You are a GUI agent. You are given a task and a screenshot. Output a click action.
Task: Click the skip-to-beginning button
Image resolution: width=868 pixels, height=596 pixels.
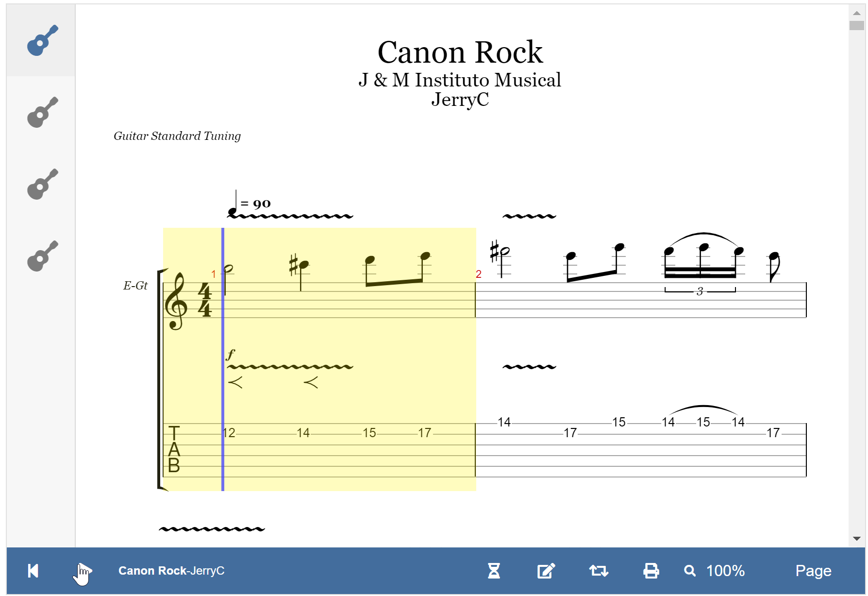[x=33, y=571]
